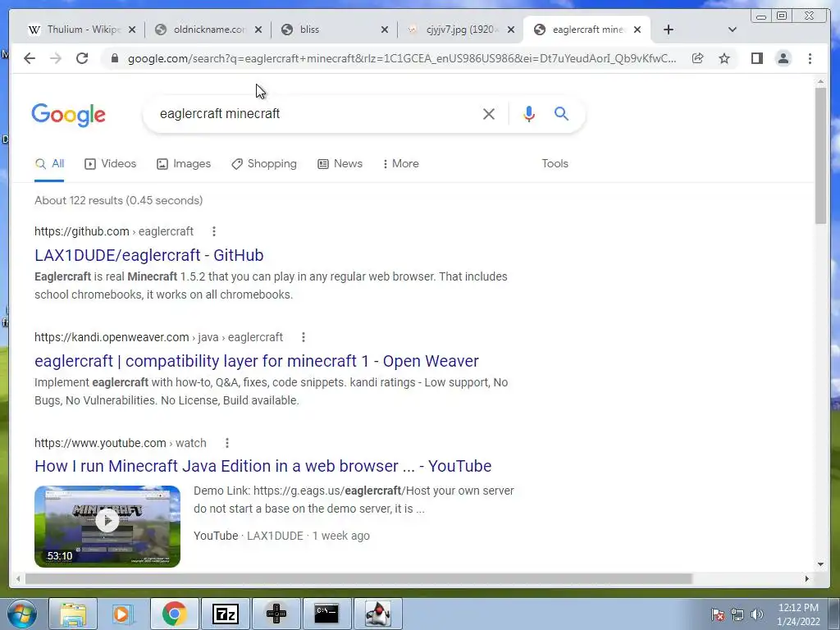The width and height of the screenshot is (840, 630).
Task: Close the oldnickname.com tab
Action: point(258,30)
